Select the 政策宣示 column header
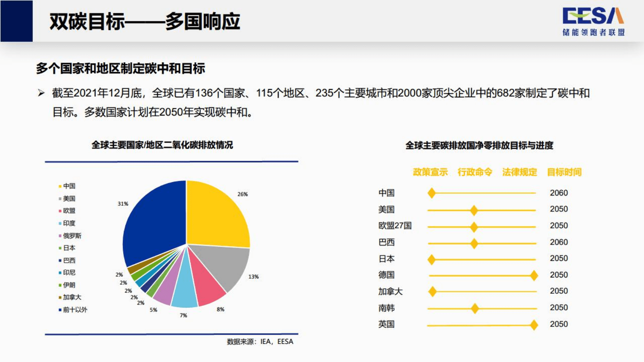The width and height of the screenshot is (644, 362). pos(430,172)
